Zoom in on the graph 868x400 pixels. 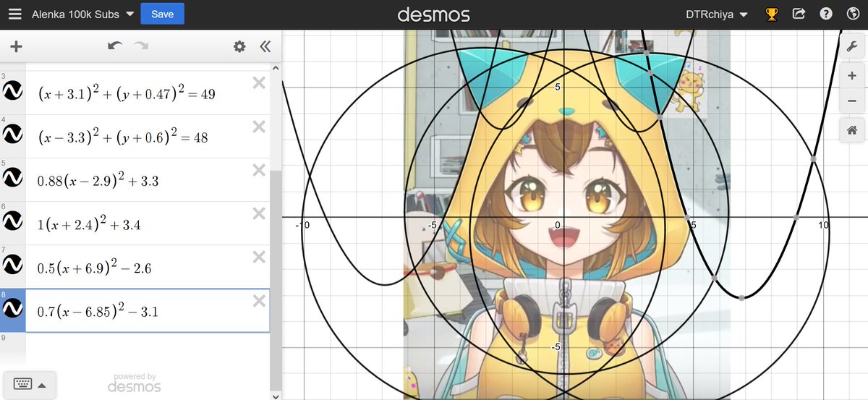click(x=851, y=76)
